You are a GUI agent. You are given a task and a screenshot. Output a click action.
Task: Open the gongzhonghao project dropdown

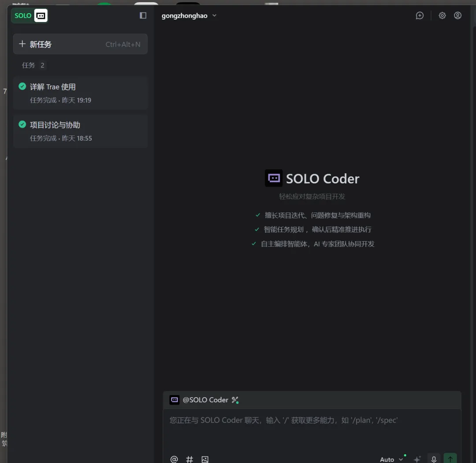pyautogui.click(x=189, y=15)
